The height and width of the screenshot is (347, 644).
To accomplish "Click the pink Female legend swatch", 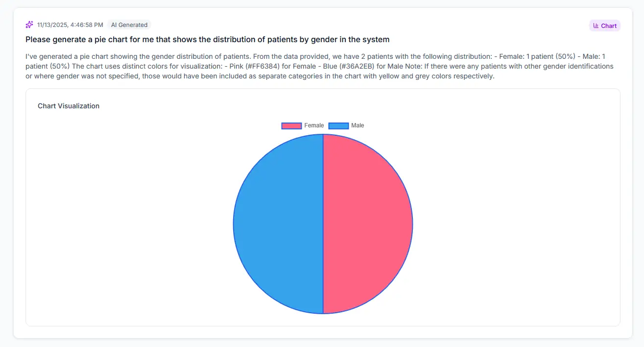I will point(291,125).
